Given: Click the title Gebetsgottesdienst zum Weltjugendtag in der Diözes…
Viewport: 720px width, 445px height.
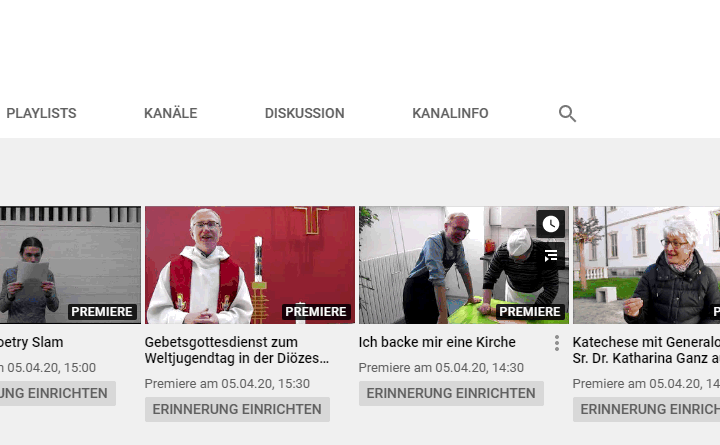Looking at the screenshot, I should [x=237, y=350].
